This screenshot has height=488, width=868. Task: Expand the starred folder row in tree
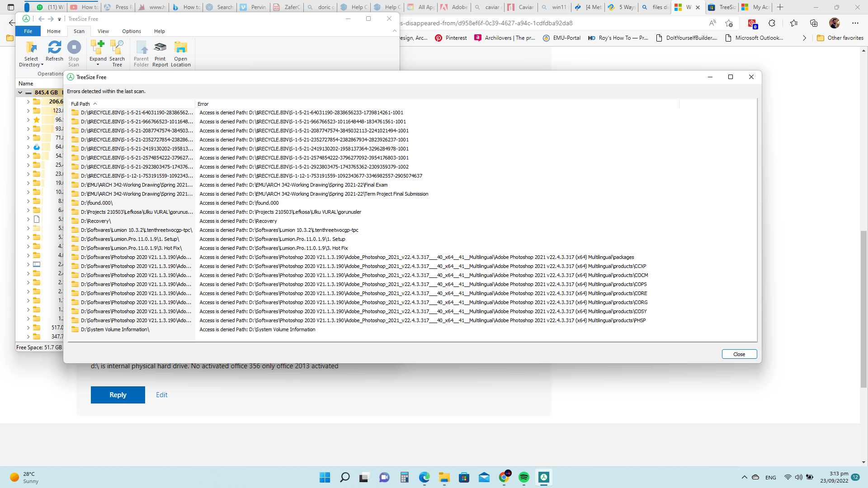[28, 120]
